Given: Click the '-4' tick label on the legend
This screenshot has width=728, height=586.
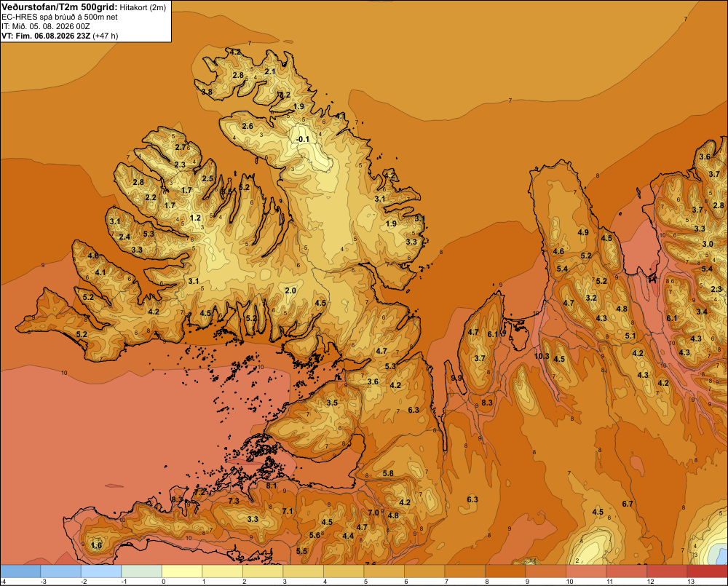Looking at the screenshot, I should pos(3,582).
